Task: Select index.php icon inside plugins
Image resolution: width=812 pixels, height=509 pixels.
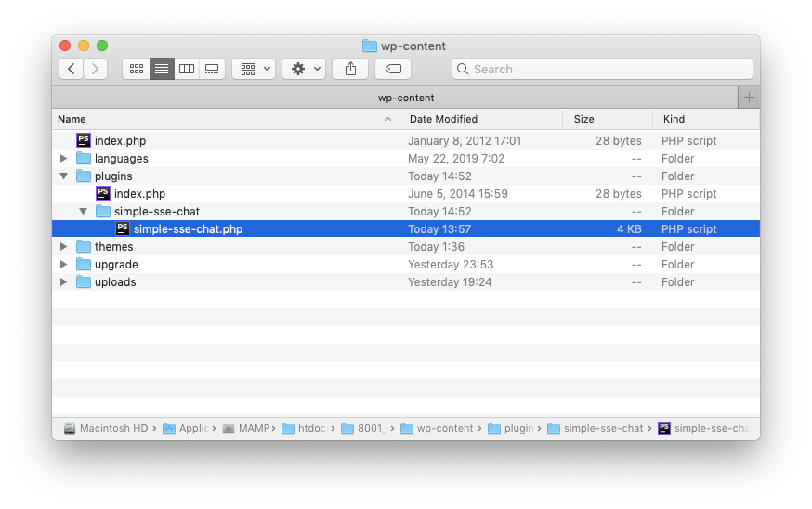Action: (x=103, y=193)
